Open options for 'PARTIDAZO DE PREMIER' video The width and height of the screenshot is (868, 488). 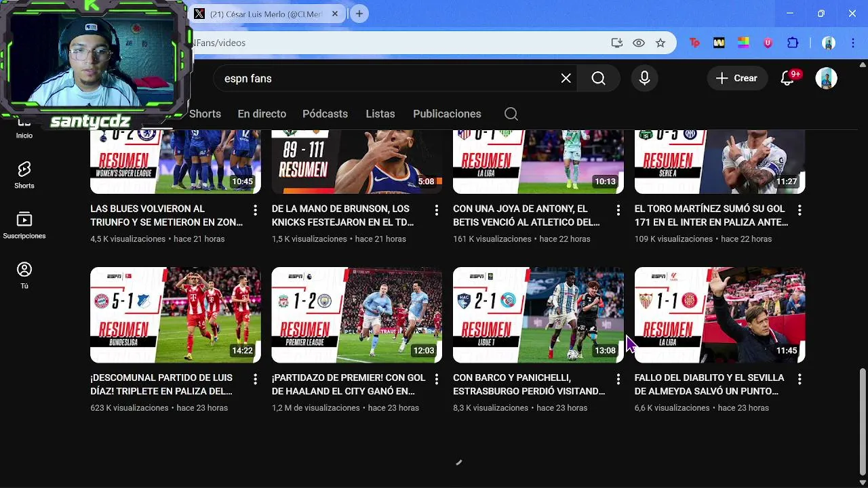click(x=437, y=379)
